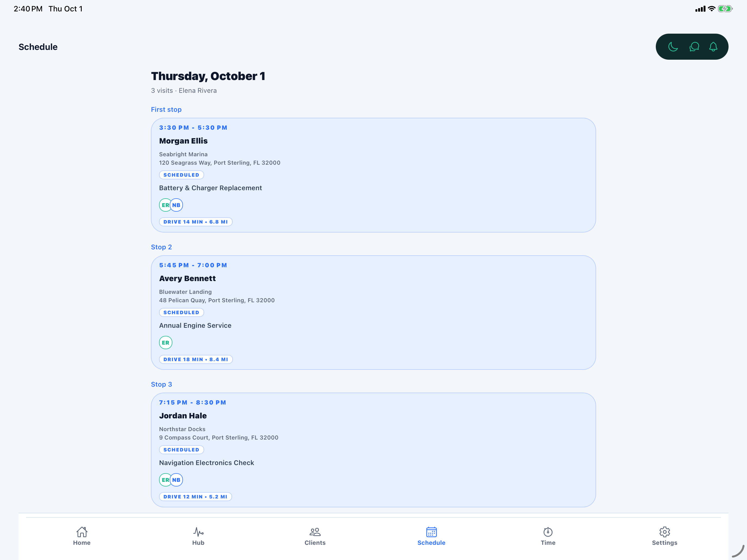747x560 pixels.
Task: Click the Drive 18 min 8.4 mi badge
Action: pyautogui.click(x=196, y=359)
